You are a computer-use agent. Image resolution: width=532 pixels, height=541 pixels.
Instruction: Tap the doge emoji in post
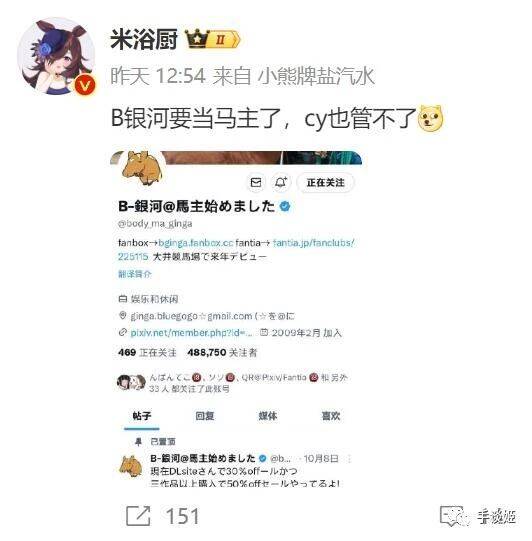pyautogui.click(x=430, y=118)
